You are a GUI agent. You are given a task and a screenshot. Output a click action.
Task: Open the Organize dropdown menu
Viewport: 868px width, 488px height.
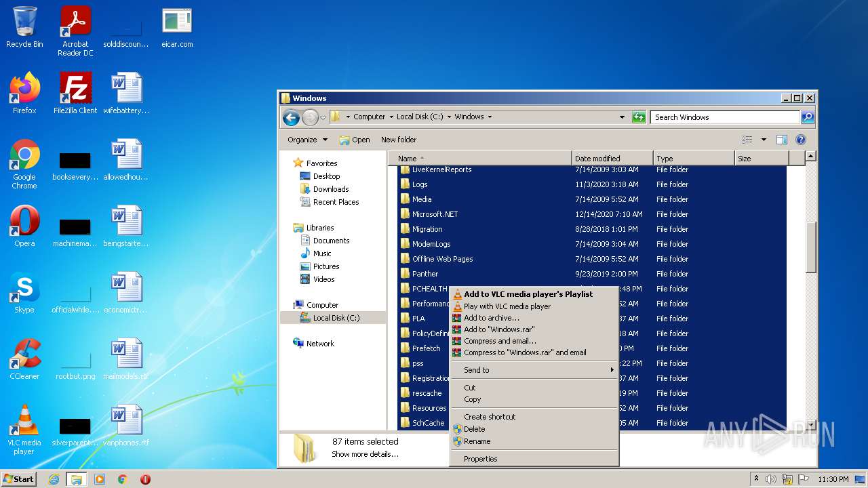pos(307,140)
